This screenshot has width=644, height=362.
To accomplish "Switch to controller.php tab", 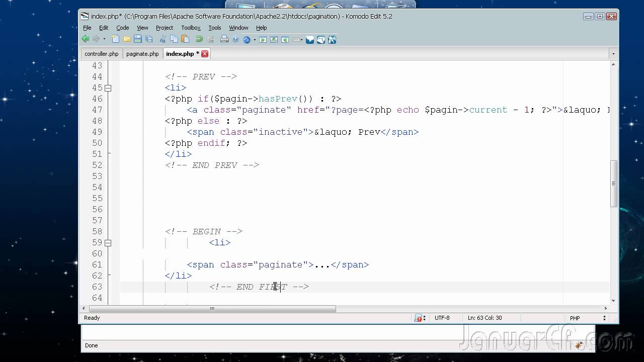I will (x=101, y=54).
